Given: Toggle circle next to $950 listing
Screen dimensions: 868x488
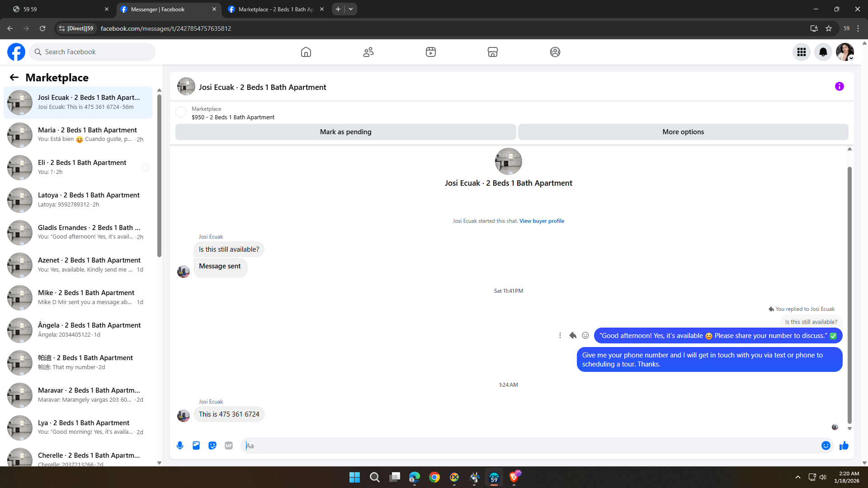Looking at the screenshot, I should (x=181, y=112).
